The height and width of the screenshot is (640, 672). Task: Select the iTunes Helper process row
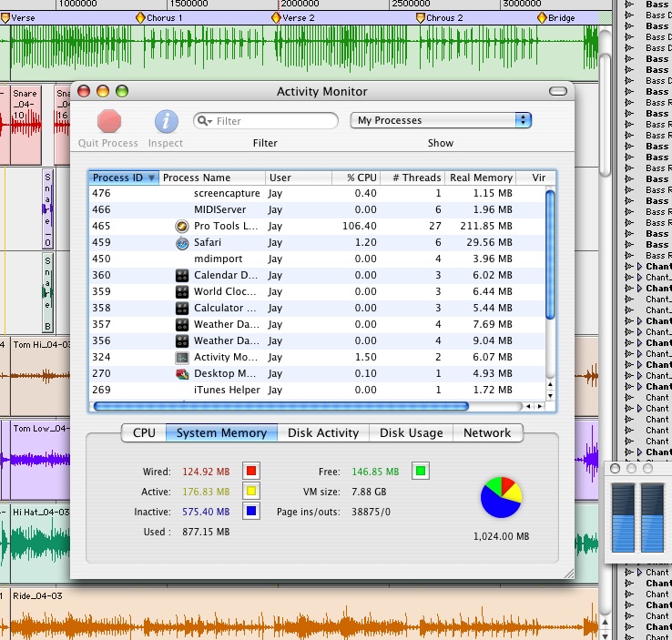click(x=317, y=390)
